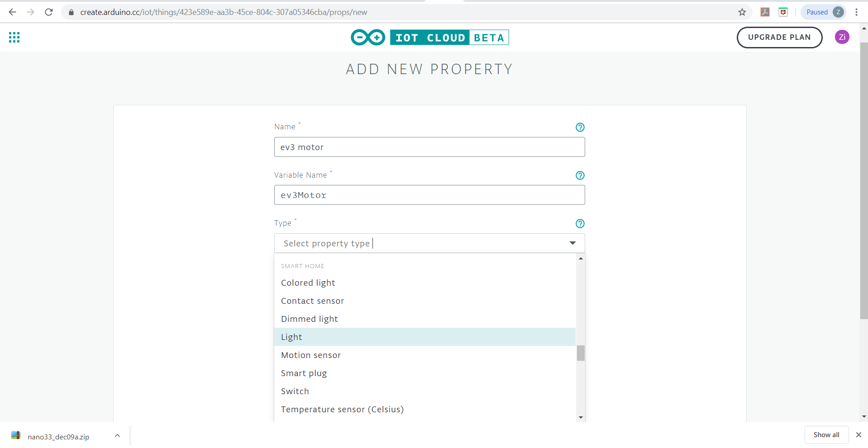Screen dimensions: 868x448
Task: Open help for the Type field
Action: click(580, 223)
